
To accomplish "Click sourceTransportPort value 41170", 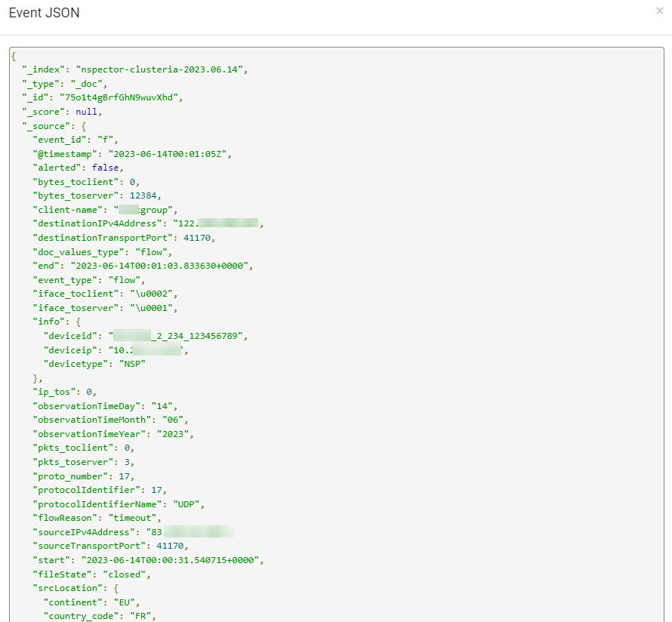I will pos(170,546).
